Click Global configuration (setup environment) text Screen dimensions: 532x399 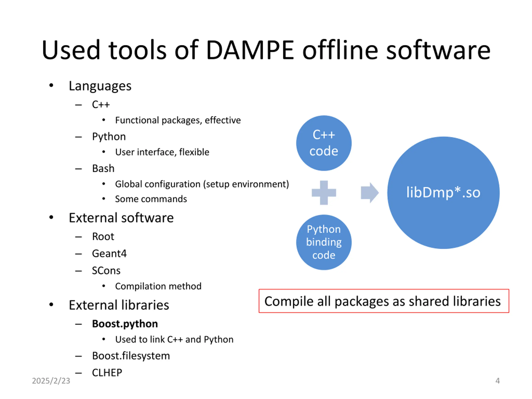pos(202,184)
